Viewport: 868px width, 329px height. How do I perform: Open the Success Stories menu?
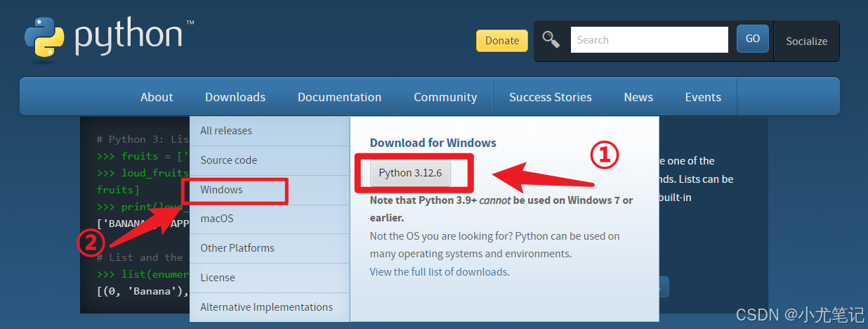pos(551,97)
